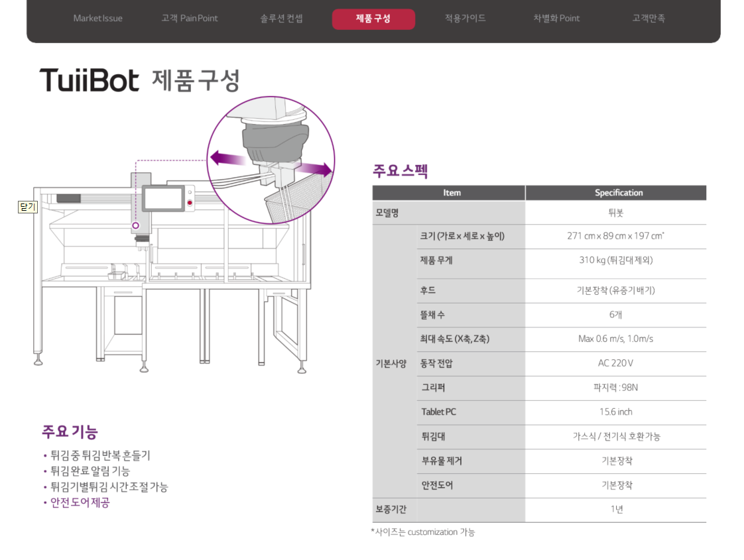Open the Market Issue tab
The image size is (744, 560).
click(x=98, y=19)
